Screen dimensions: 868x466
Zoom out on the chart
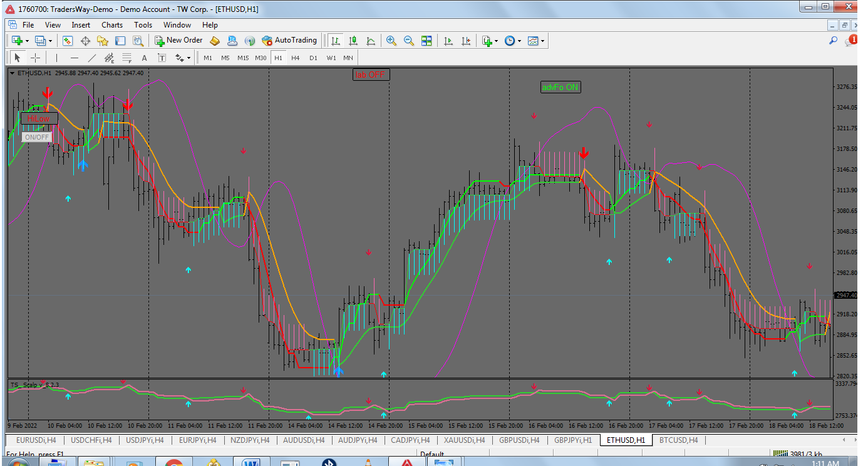(409, 41)
